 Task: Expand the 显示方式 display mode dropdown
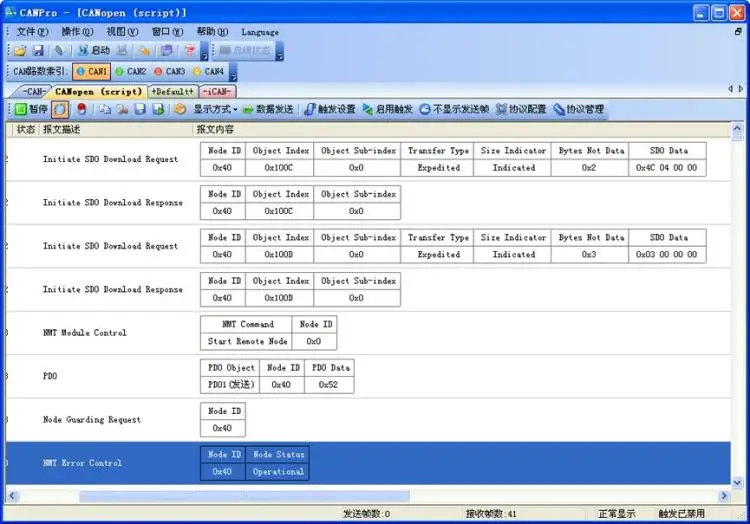pyautogui.click(x=215, y=109)
